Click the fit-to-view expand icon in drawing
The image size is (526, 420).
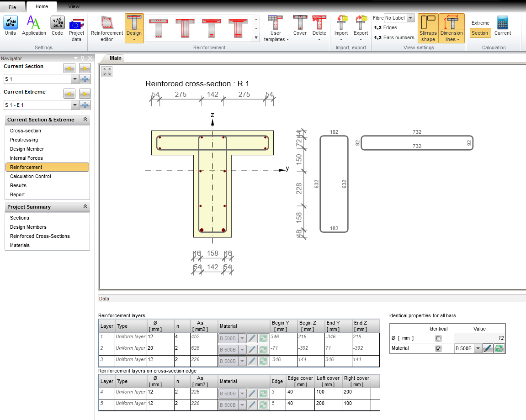point(107,72)
